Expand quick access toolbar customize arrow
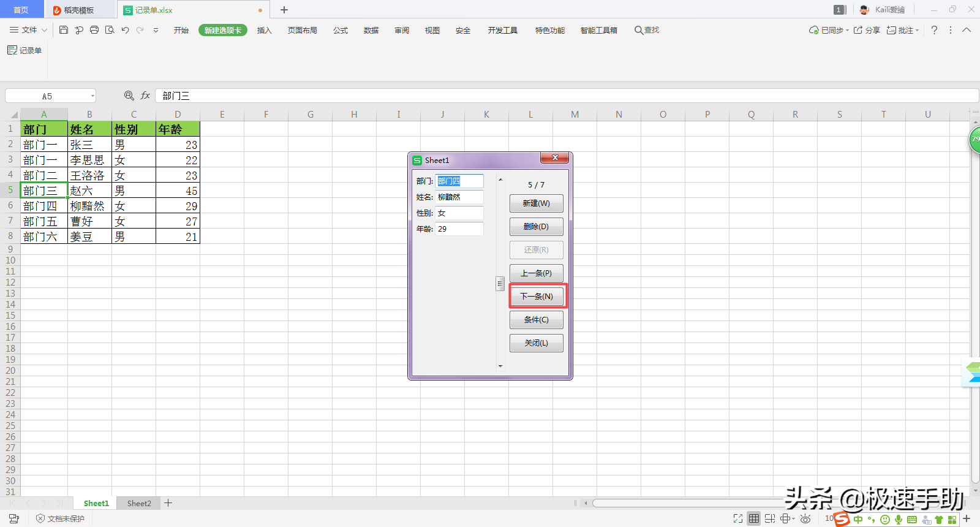The width and height of the screenshot is (980, 527). 156,30
